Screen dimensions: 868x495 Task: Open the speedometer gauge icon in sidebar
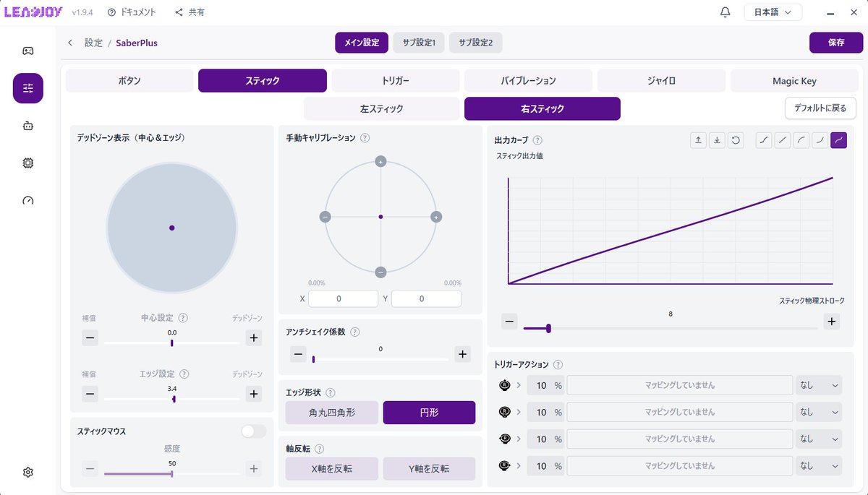pyautogui.click(x=27, y=201)
